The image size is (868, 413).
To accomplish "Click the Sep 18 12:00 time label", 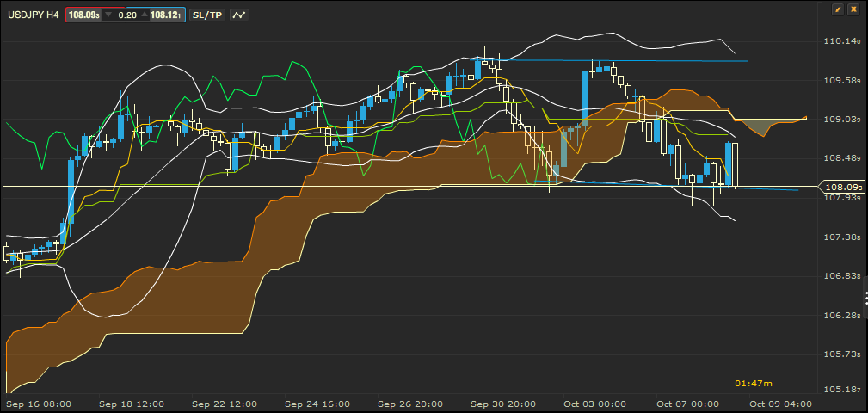I will tap(132, 404).
